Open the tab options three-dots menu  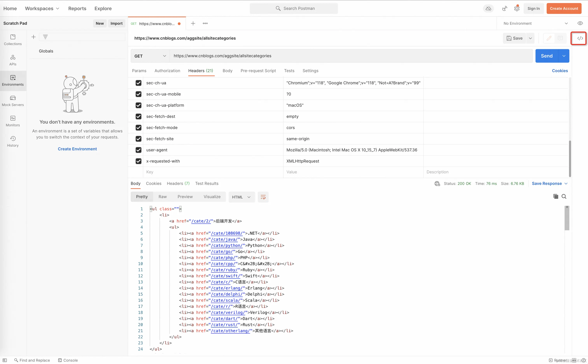pos(205,23)
